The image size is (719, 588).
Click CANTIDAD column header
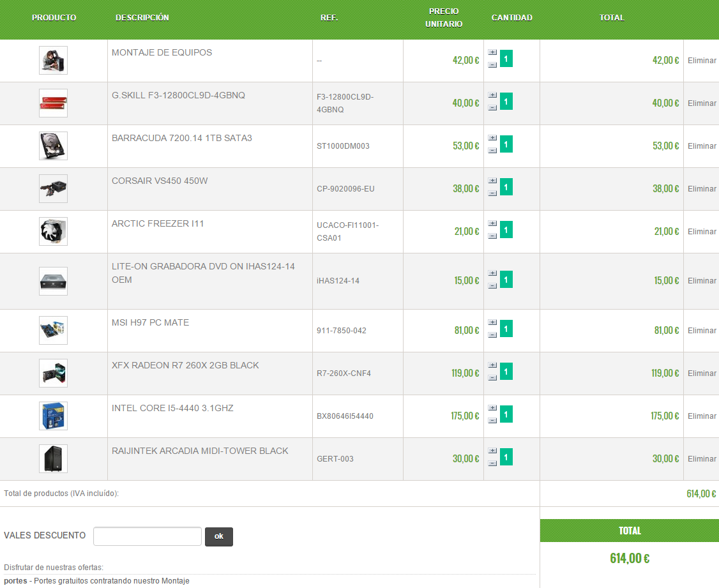511,17
